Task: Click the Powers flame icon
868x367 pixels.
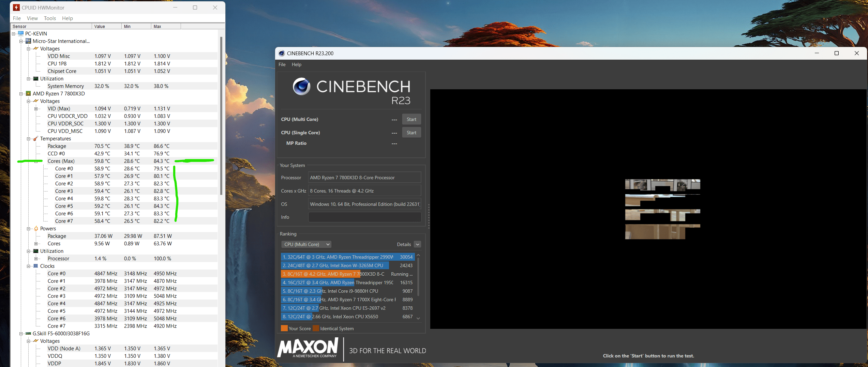Action: [x=36, y=228]
